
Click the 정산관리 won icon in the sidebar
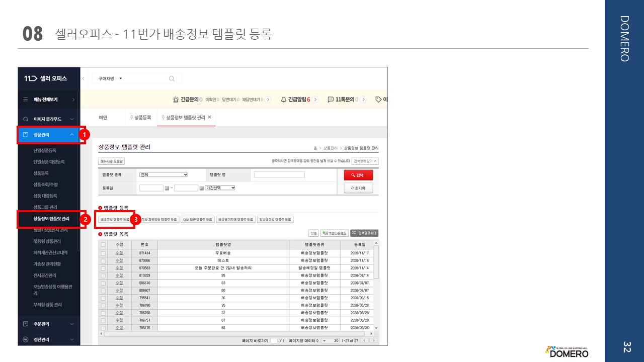pyautogui.click(x=26, y=340)
